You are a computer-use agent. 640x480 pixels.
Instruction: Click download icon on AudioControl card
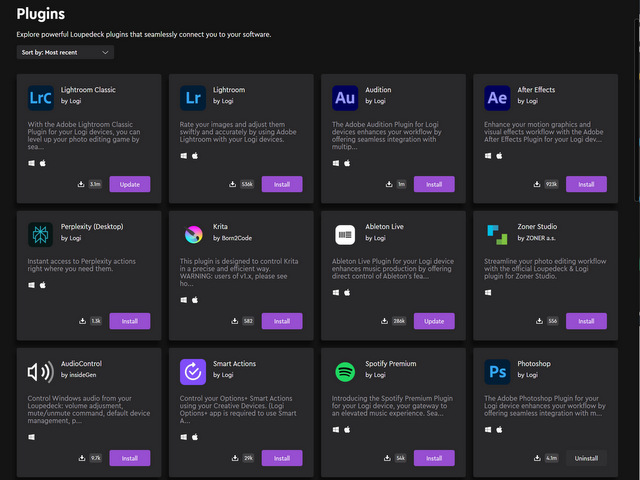(82, 458)
